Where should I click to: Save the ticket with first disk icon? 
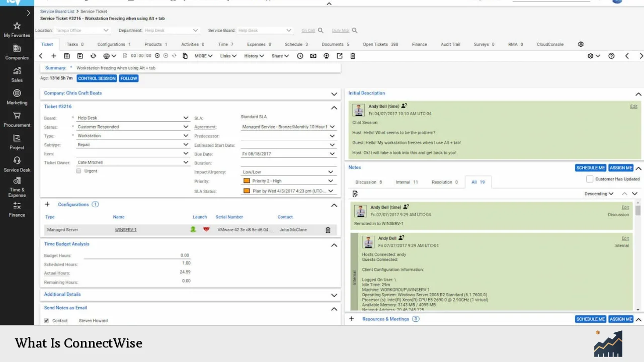pos(67,56)
